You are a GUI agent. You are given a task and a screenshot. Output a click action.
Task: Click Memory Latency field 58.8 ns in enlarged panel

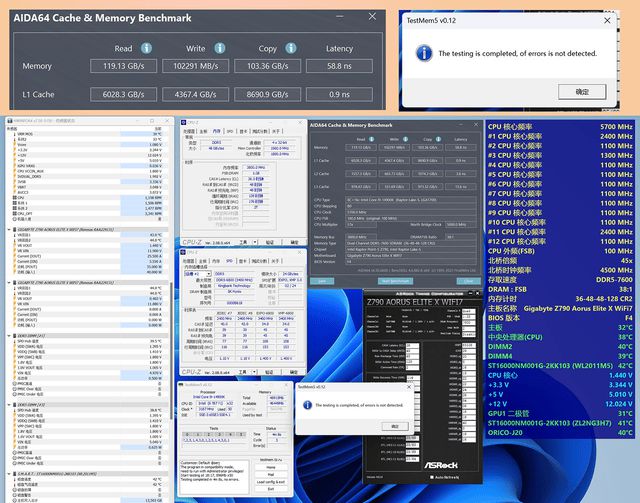click(339, 66)
